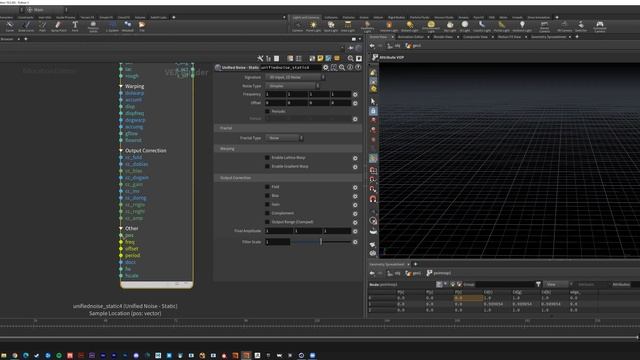Add a Sky Light from the shelf
Image resolution: width=640 pixels, height=360 pixels.
[450, 27]
